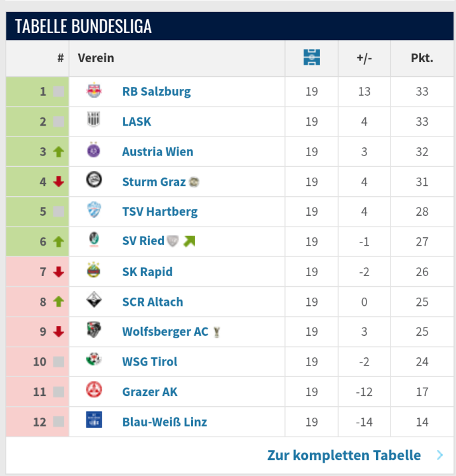Click the SK Rapid club crest
The height and width of the screenshot is (476, 456).
click(x=94, y=271)
